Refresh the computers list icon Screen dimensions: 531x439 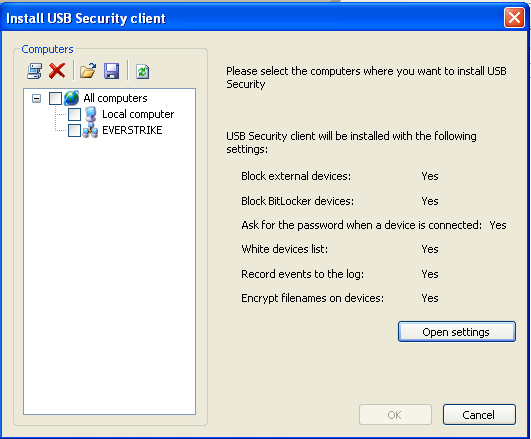pyautogui.click(x=143, y=71)
